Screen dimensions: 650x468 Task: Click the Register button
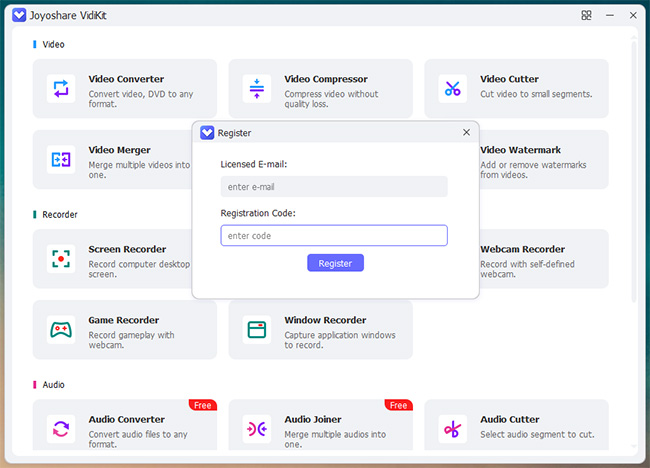tap(335, 263)
